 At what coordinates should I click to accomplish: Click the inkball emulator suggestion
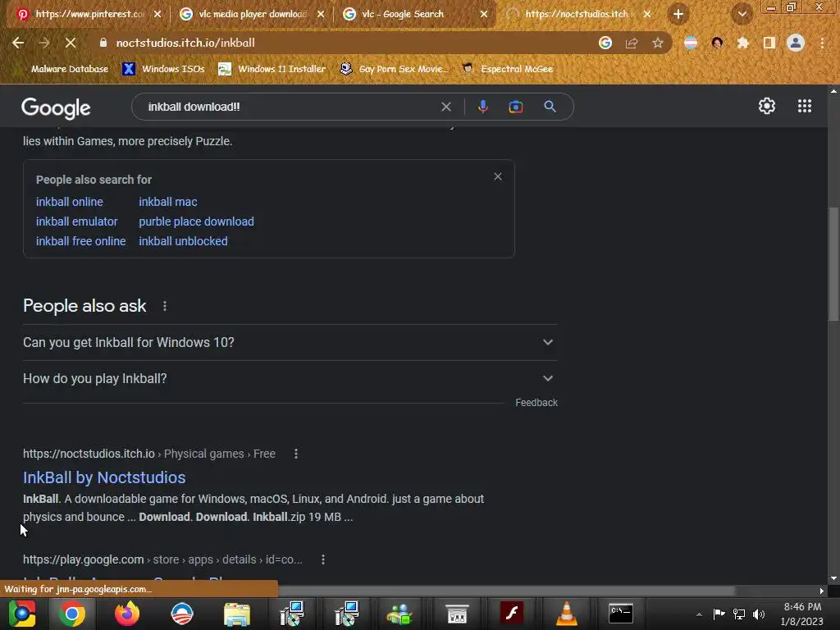click(76, 221)
